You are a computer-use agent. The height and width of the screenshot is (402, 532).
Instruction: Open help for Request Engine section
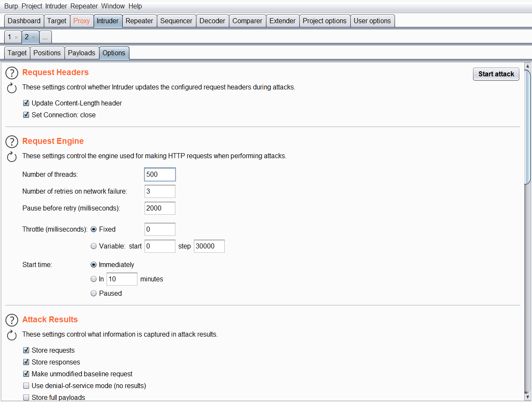[12, 142]
